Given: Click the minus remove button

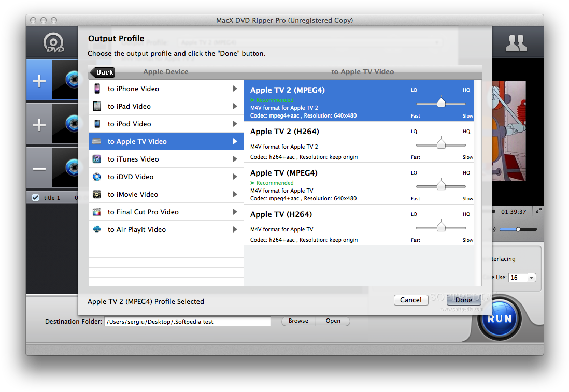Looking at the screenshot, I should [x=39, y=169].
